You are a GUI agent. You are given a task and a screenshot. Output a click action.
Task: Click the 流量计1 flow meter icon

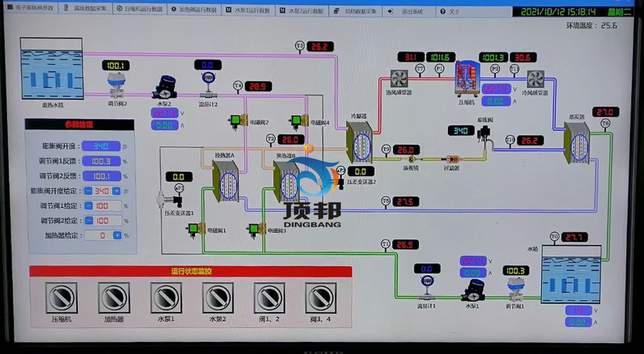click(x=426, y=283)
